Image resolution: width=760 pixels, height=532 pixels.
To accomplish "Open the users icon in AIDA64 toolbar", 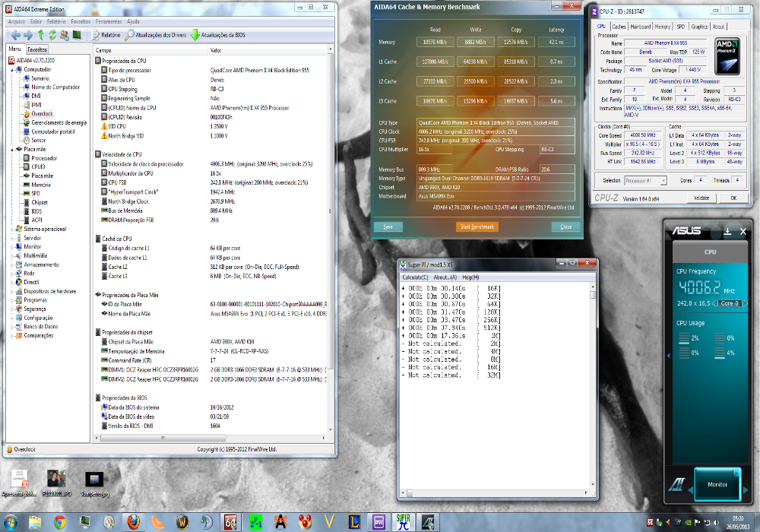I will (65, 35).
